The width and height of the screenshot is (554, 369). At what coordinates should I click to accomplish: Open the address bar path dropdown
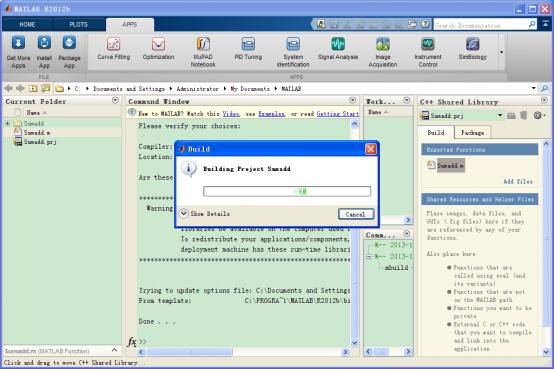[x=534, y=88]
